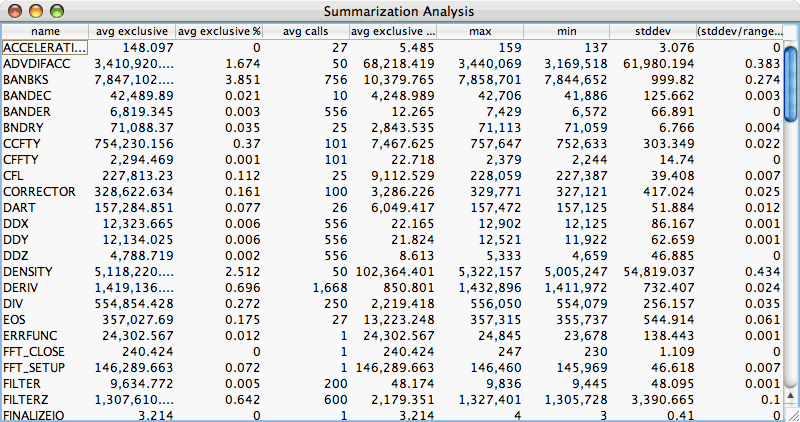Viewport: 800px width, 422px height.
Task: Select the BANDER row name
Action: coord(27,112)
